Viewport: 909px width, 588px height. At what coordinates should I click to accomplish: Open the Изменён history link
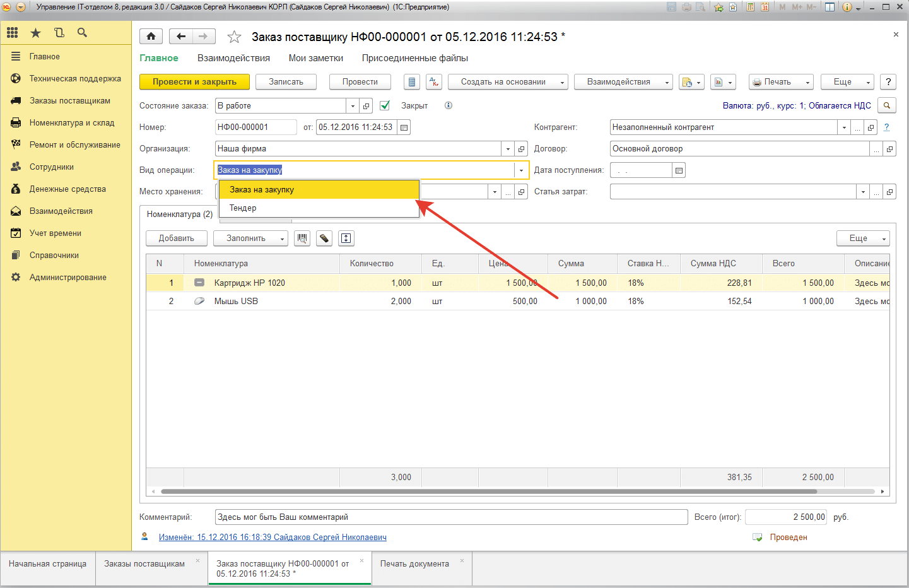tap(273, 538)
